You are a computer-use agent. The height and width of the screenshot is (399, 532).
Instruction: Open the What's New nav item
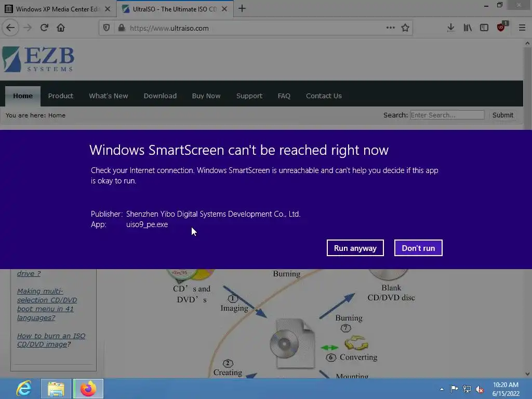tap(109, 96)
